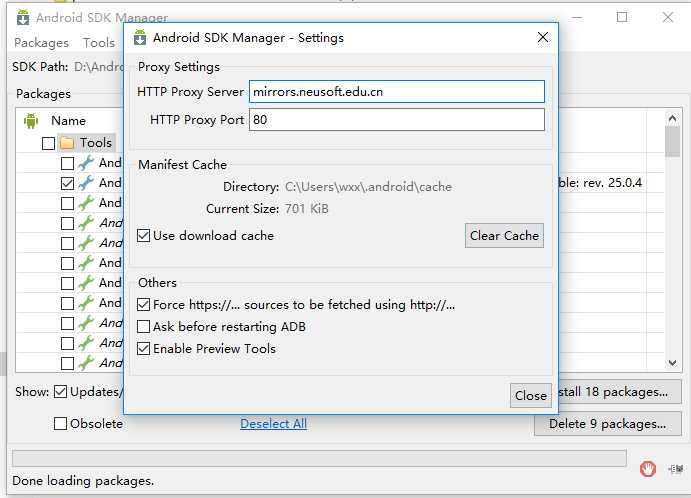Click the HTTP Proxy Port input field
Viewport: 691px width, 498px height.
coord(397,119)
